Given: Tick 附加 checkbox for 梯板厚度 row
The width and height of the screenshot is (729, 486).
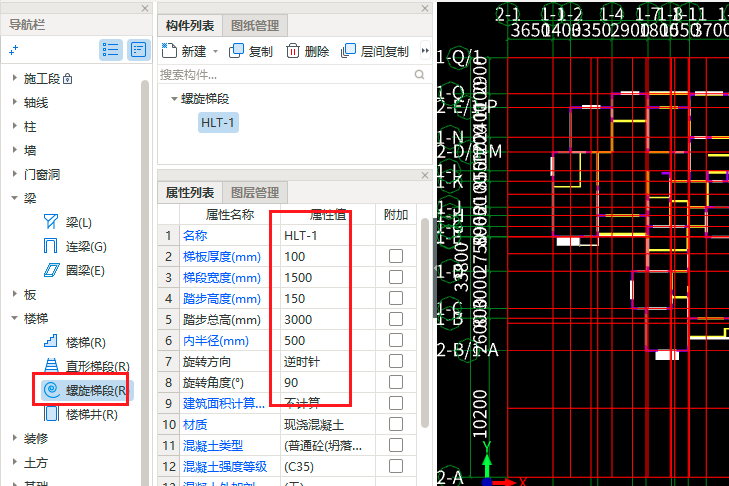Looking at the screenshot, I should pos(396,256).
